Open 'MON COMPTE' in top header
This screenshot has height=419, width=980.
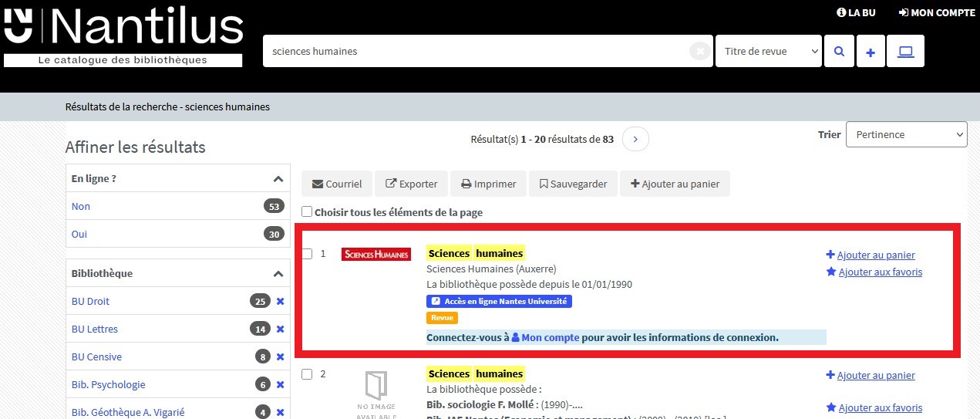tap(937, 13)
